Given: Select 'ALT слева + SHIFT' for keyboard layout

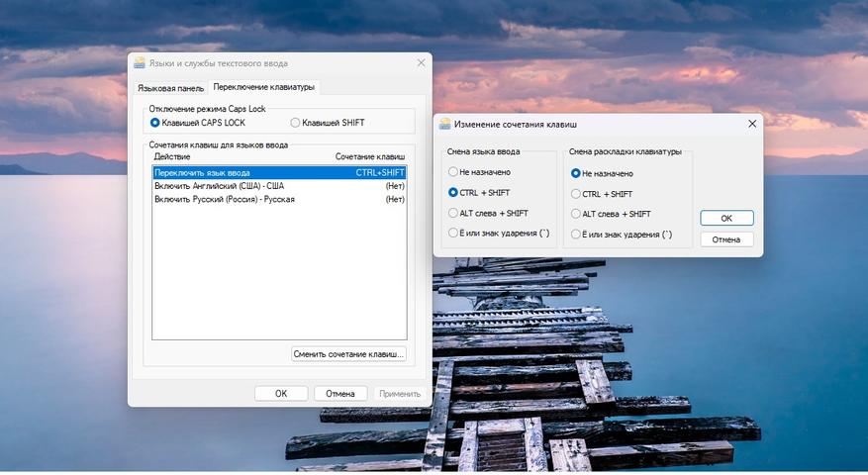Looking at the screenshot, I should point(576,215).
